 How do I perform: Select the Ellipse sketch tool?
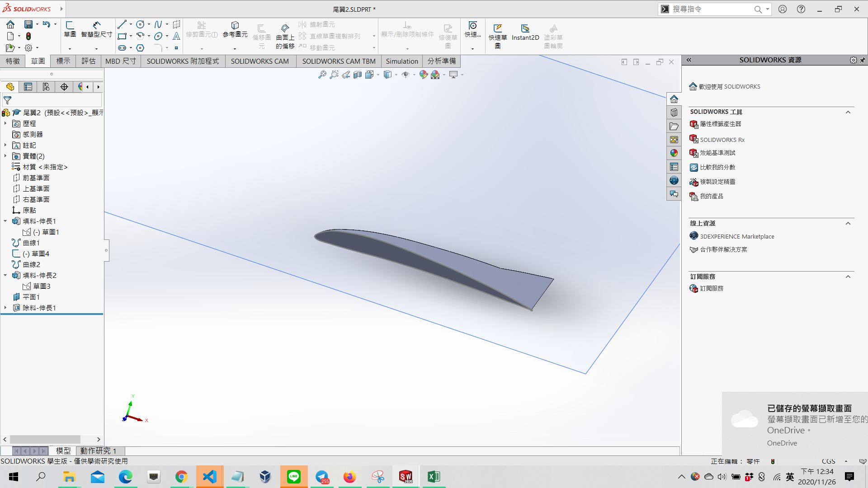[x=158, y=36]
